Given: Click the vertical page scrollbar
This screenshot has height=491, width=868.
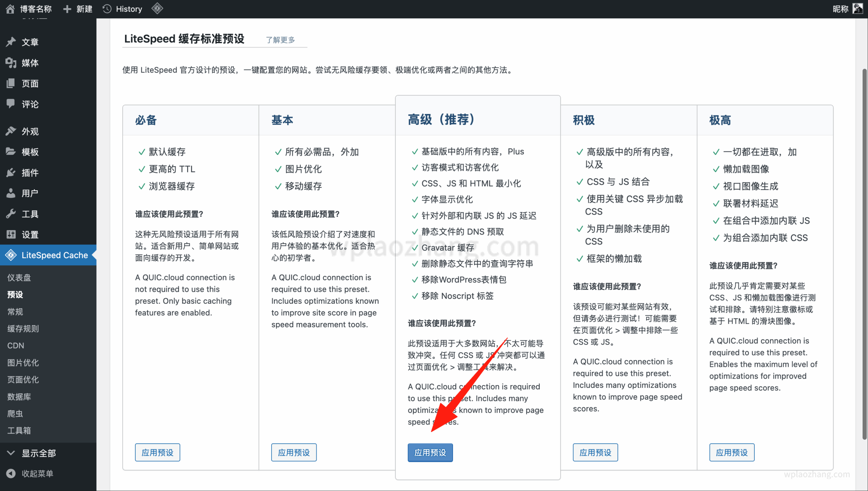Looking at the screenshot, I should pos(864,254).
